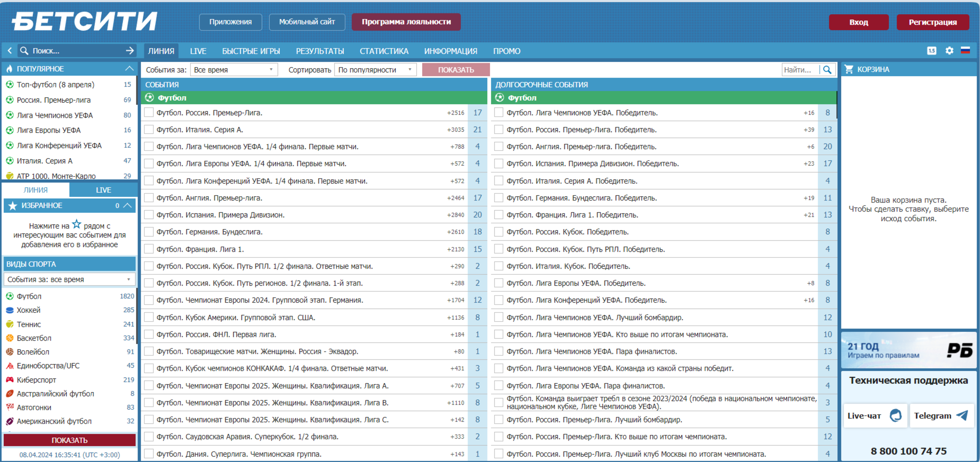Screen dimensions: 980x462
Task: Expand the count 21 for Италия. Серия А.
Action: click(478, 130)
